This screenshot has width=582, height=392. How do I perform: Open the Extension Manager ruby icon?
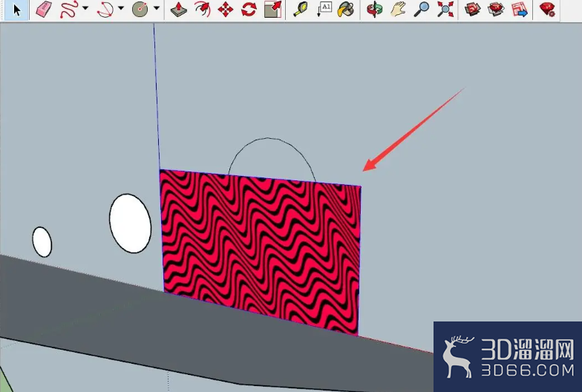[548, 9]
